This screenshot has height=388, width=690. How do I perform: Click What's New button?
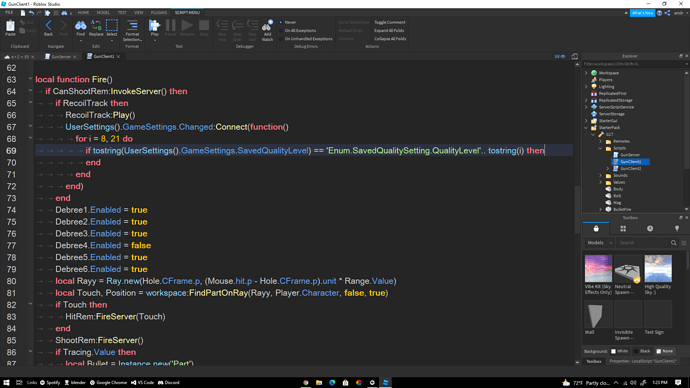click(x=642, y=13)
